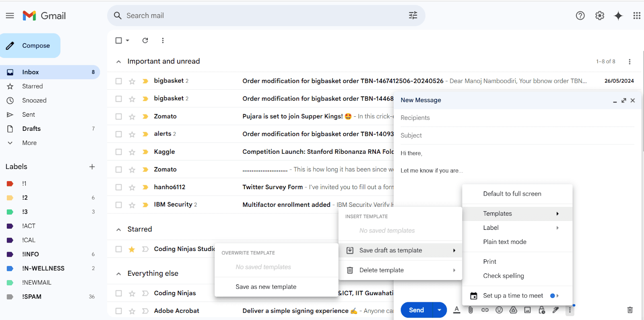Viewport: 644px width, 320px height.
Task: Unstar the Coding Ninjas Studio email
Action: [x=132, y=249]
